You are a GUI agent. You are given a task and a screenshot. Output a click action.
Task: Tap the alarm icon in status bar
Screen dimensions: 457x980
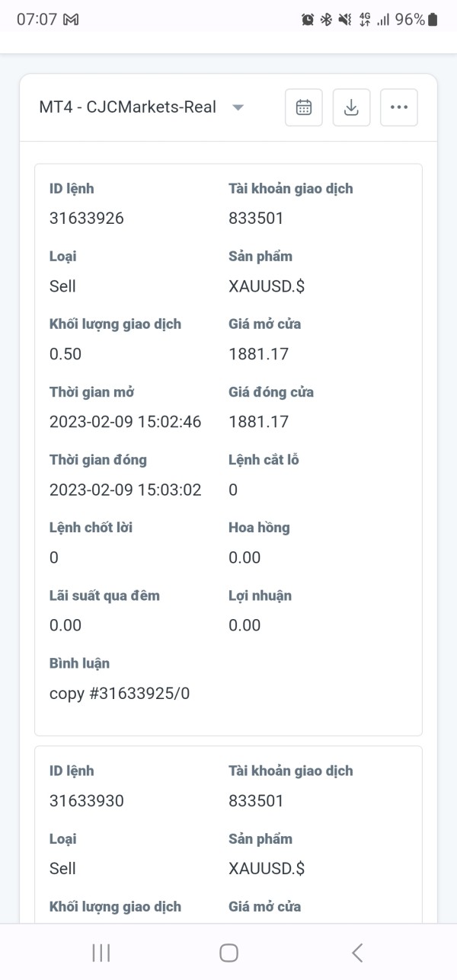308,20
